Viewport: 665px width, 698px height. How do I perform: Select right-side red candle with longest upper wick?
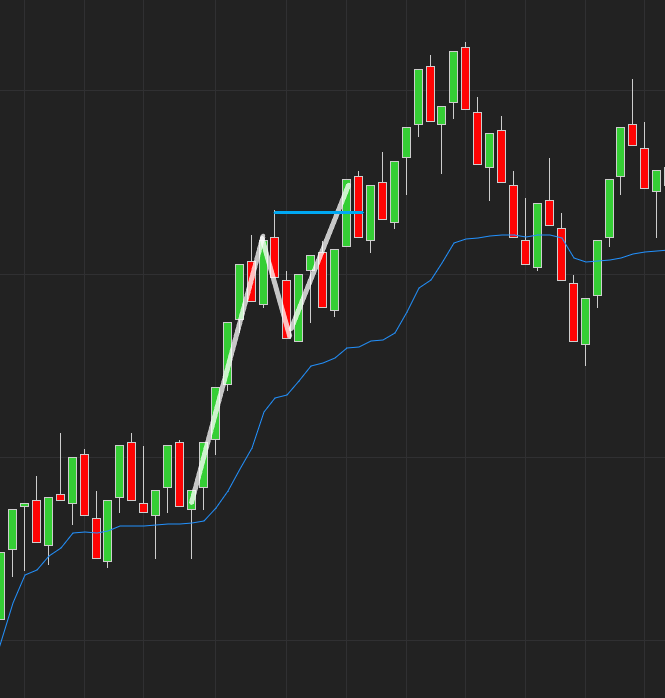pyautogui.click(x=632, y=134)
